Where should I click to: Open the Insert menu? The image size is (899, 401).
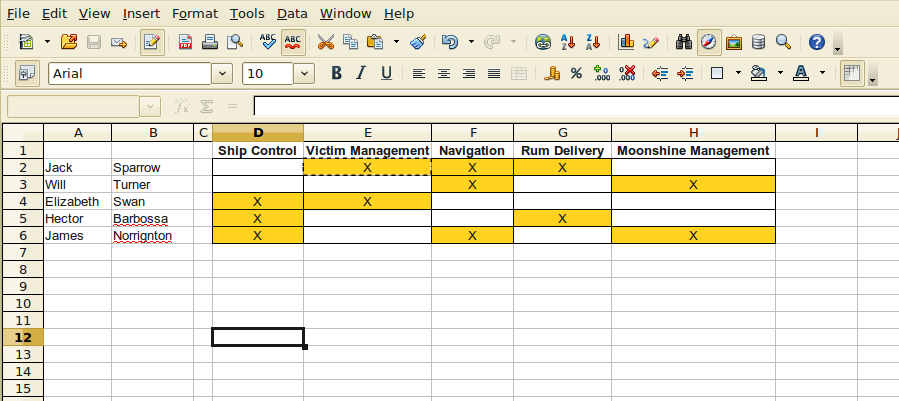point(142,14)
